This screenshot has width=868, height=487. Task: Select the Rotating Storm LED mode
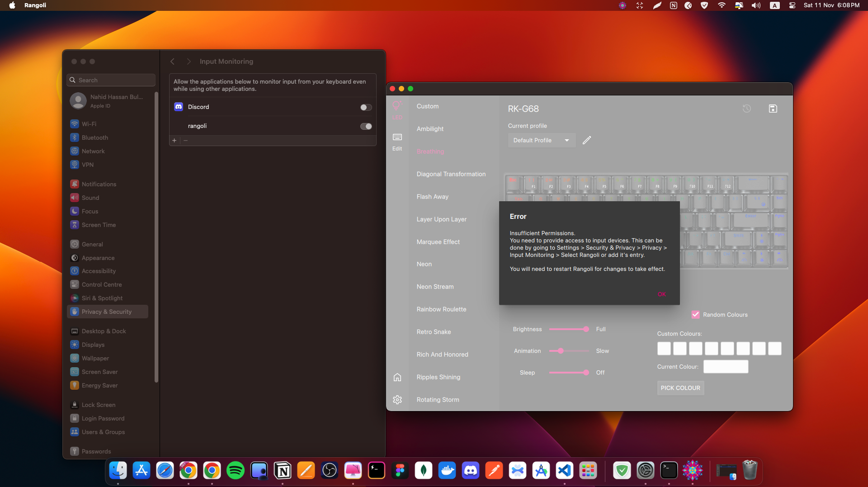[x=438, y=400]
